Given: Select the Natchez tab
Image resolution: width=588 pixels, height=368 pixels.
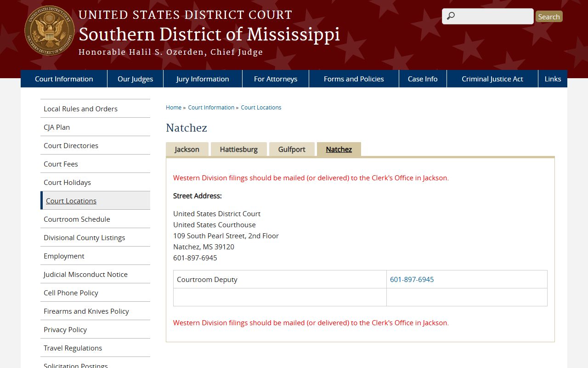Looking at the screenshot, I should 339,149.
